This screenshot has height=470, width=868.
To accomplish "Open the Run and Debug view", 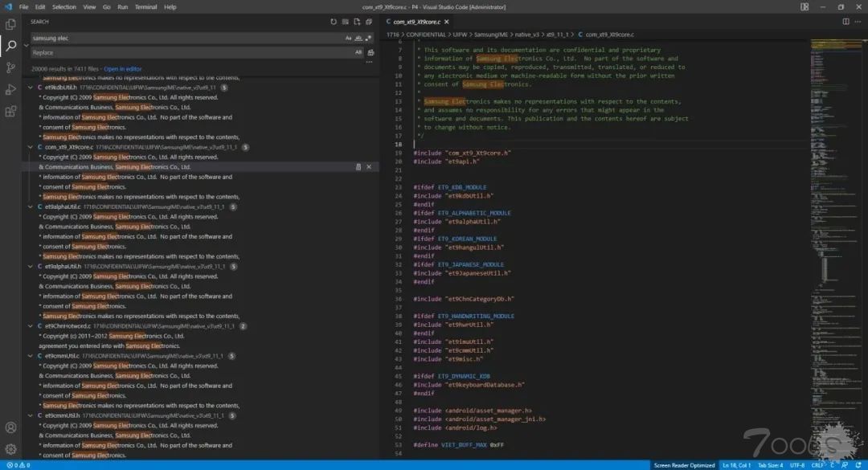I will (x=10, y=89).
